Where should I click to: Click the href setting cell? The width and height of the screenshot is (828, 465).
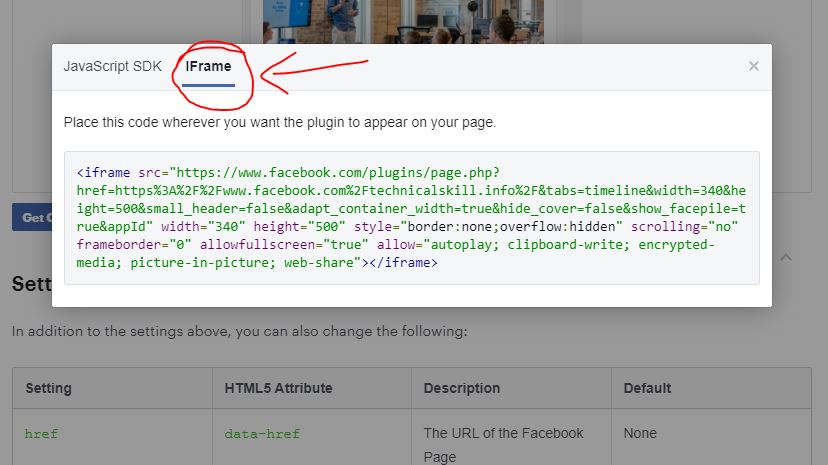click(x=112, y=437)
